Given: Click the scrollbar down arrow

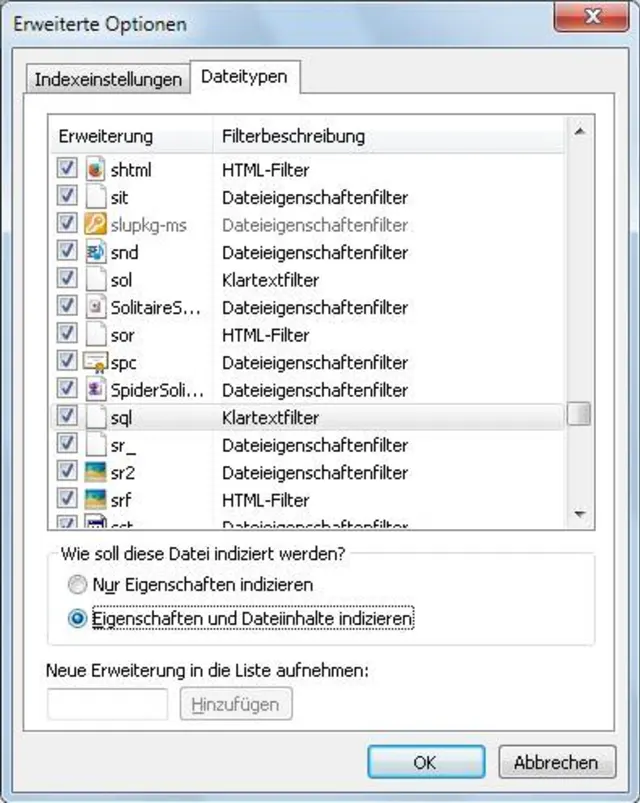Looking at the screenshot, I should [580, 514].
